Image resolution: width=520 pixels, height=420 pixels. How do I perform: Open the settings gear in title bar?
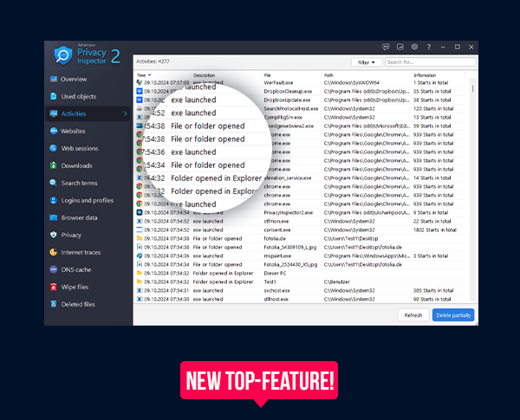pyautogui.click(x=416, y=47)
